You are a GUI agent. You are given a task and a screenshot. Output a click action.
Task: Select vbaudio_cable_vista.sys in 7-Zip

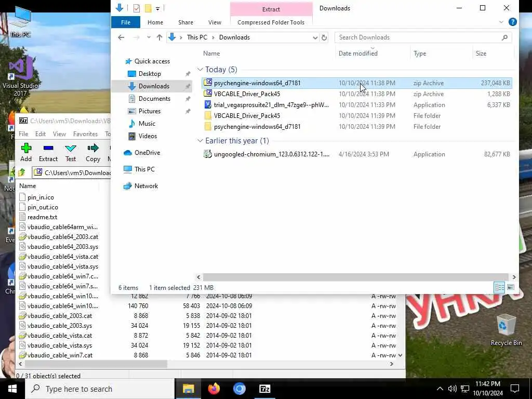59,345
